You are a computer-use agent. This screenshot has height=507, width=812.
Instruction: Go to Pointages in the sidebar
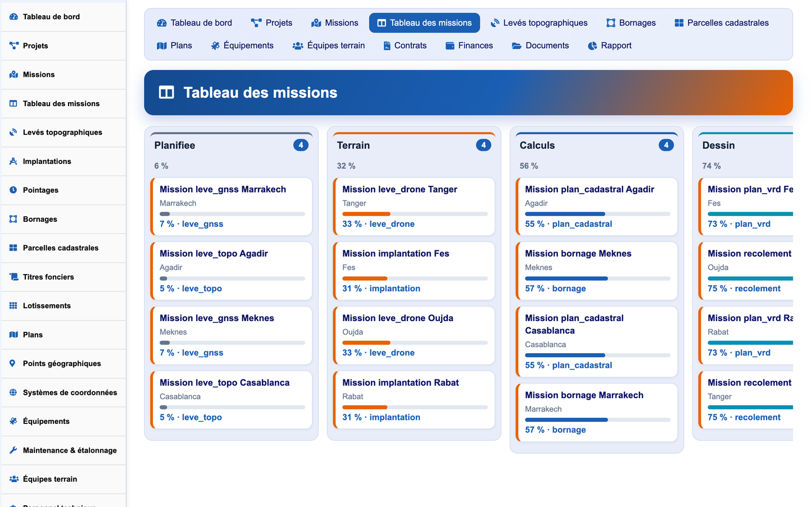pos(63,190)
